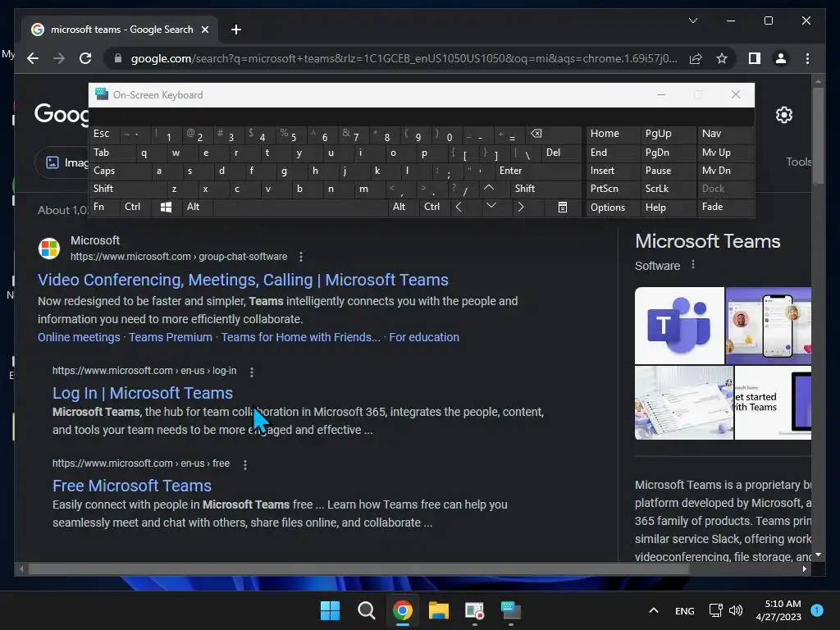Click the space bar on the On-Screen Keyboard
The height and width of the screenshot is (630, 840).
(x=300, y=207)
